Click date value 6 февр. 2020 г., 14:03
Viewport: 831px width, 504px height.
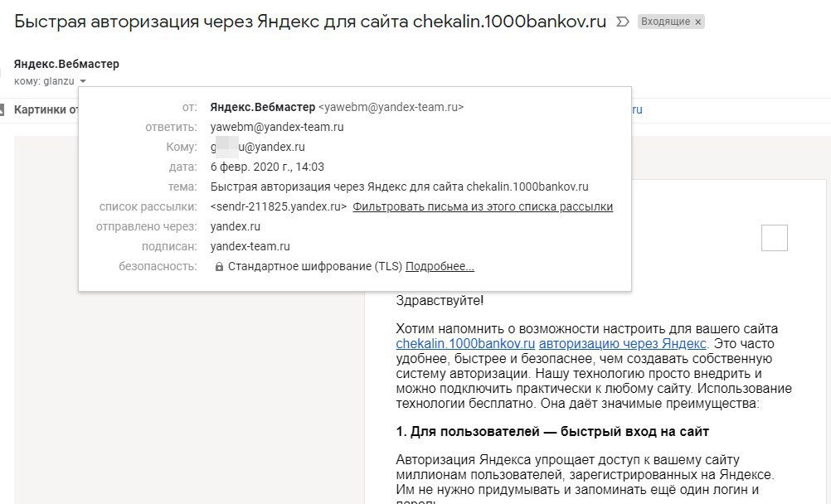(267, 167)
